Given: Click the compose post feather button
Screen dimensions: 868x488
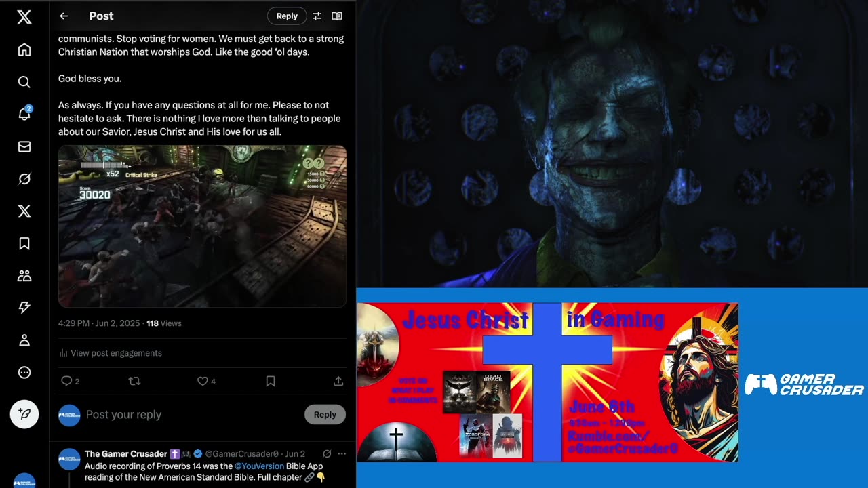Looking at the screenshot, I should click(24, 413).
